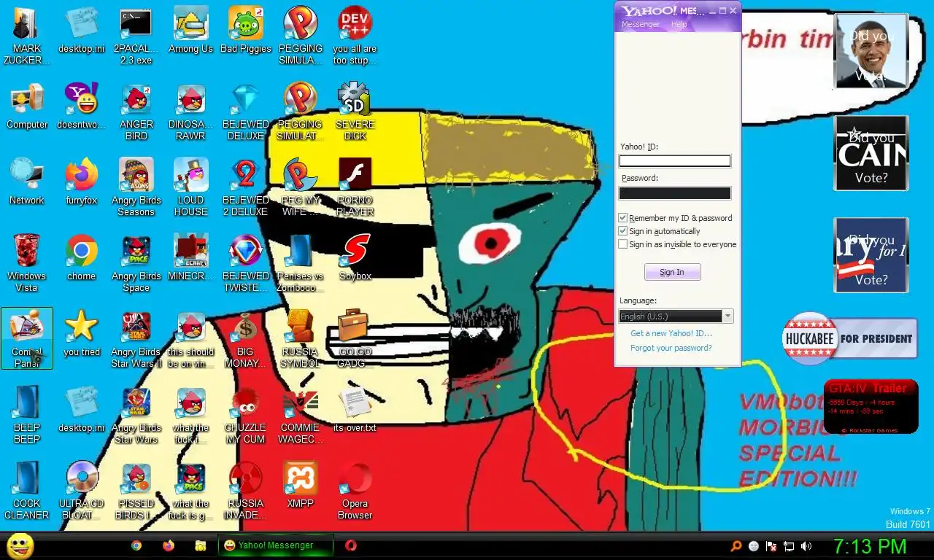Screen dimensions: 934x560
Task: Click the volume speaker tray icon
Action: (x=806, y=546)
